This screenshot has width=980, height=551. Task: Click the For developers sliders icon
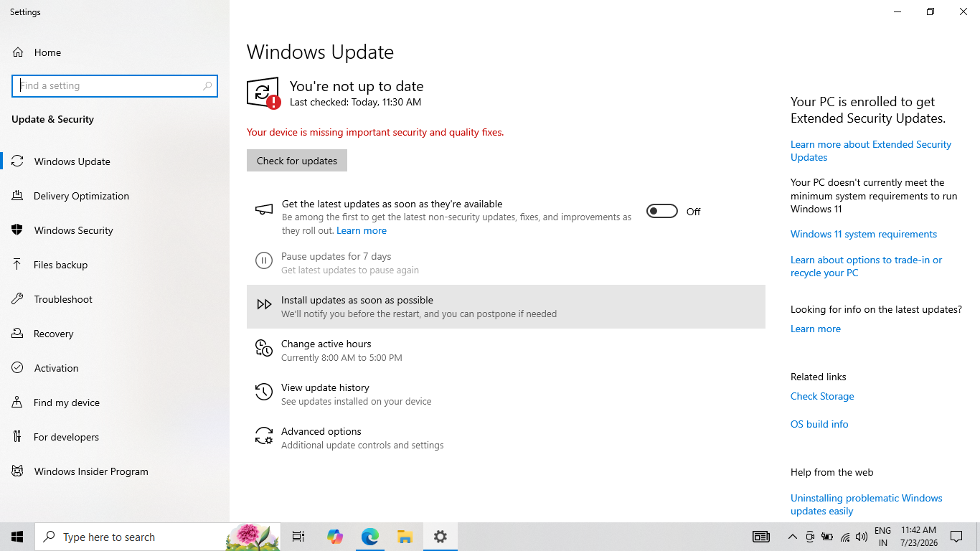(18, 437)
